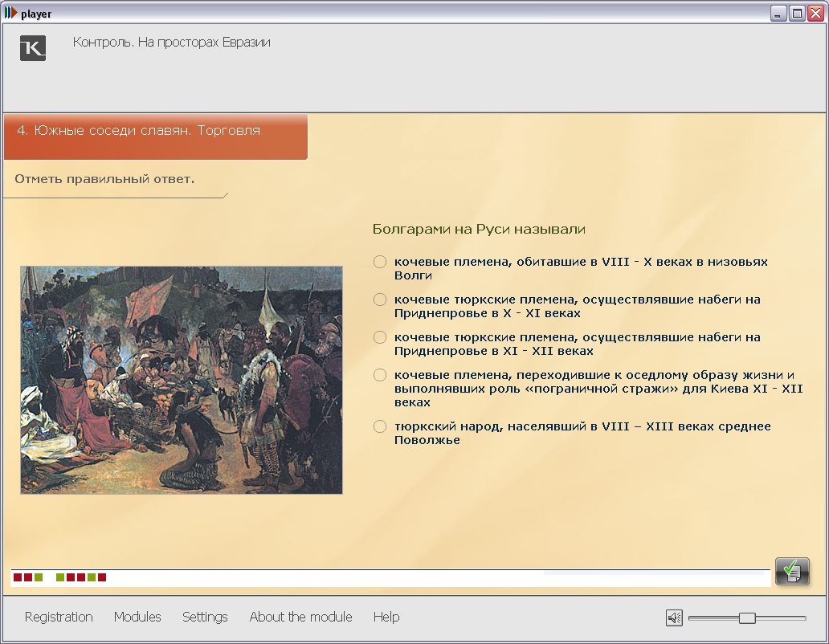Open the Registration menu
The width and height of the screenshot is (829, 644).
pyautogui.click(x=59, y=617)
